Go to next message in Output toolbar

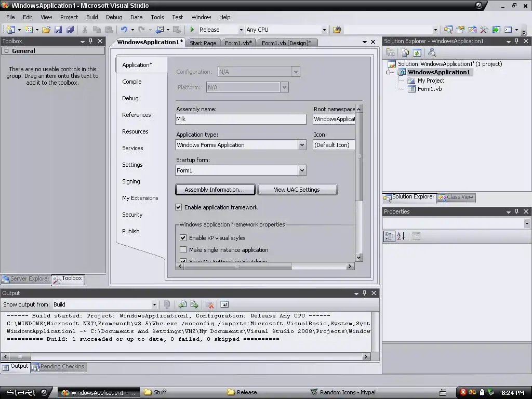point(194,304)
